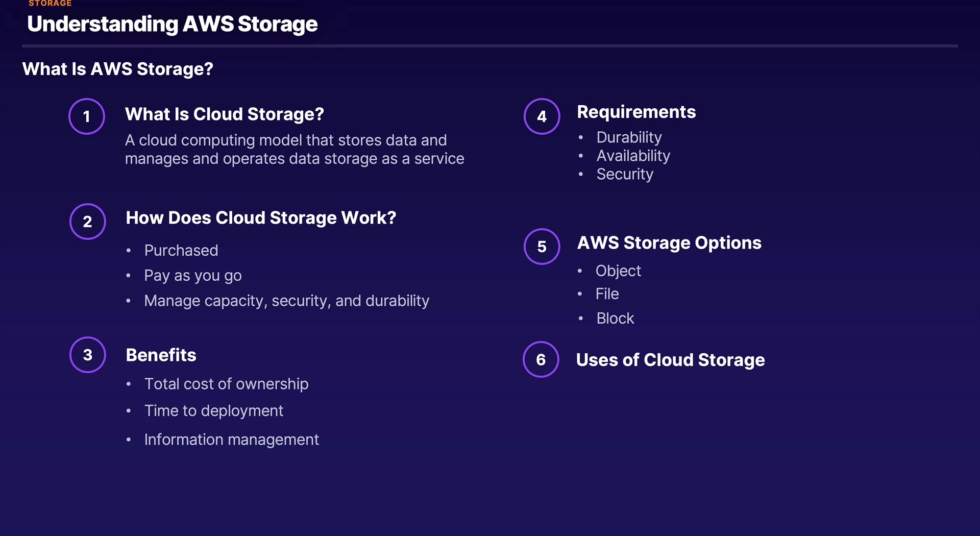Click 'How Does Cloud Storage Work?' heading
980x536 pixels.
click(x=261, y=218)
